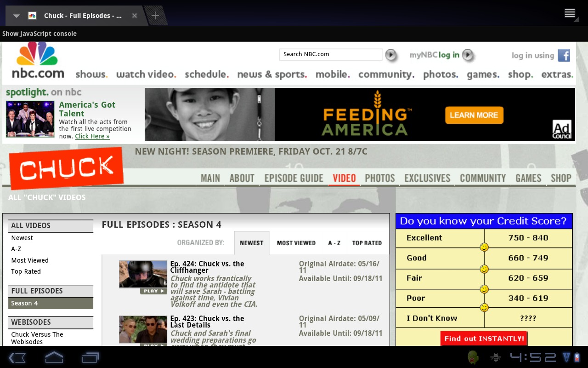588x368 pixels.
Task: Close the Chuck - Full Episodes tab
Action: 135,16
